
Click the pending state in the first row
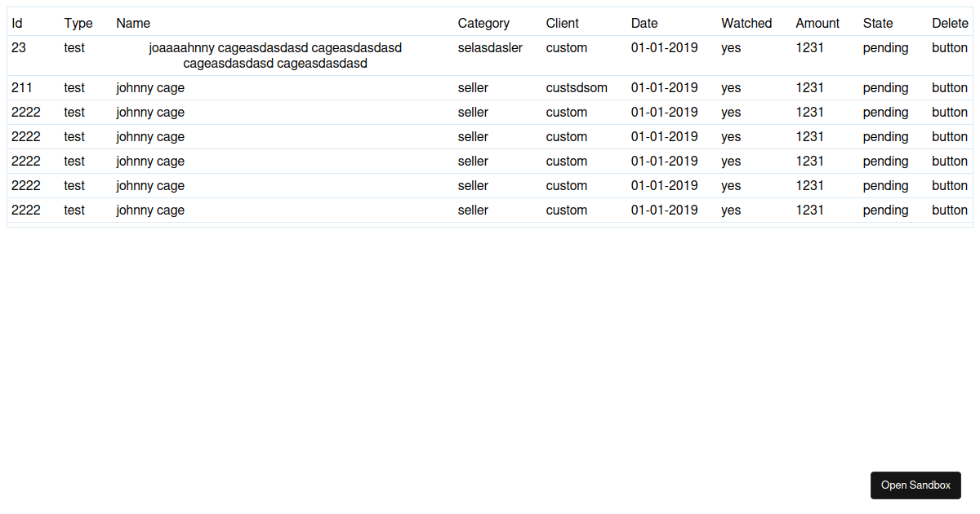[x=885, y=47]
